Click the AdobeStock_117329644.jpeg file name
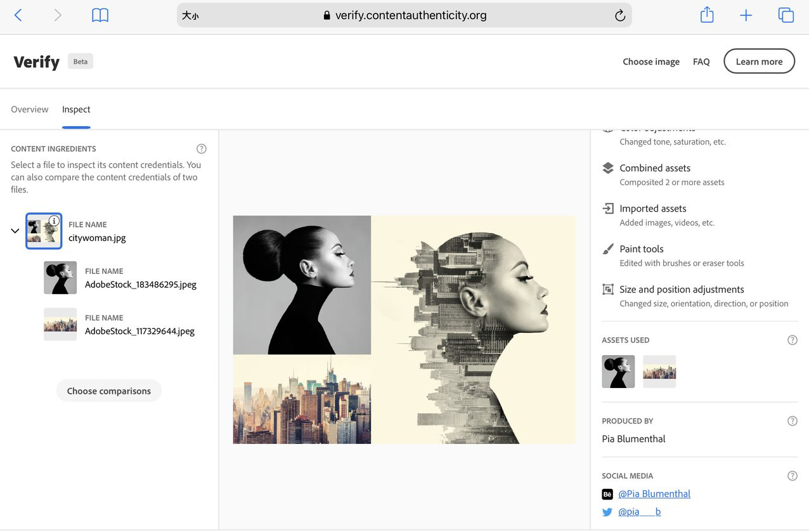809x532 pixels. click(139, 331)
